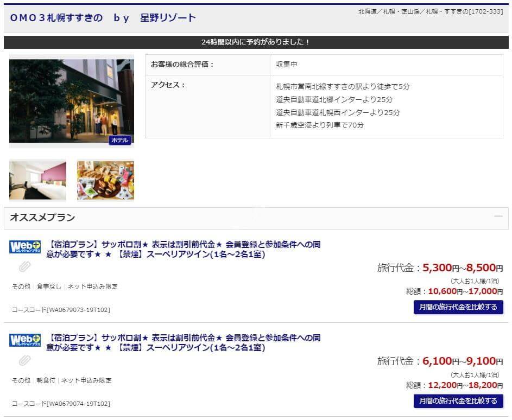
Task: Open the twin room thumbnail photo
Action: (x=37, y=180)
